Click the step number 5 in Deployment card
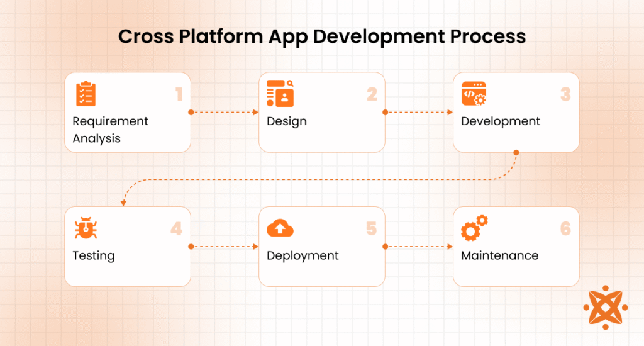This screenshot has width=644, height=346. [371, 228]
